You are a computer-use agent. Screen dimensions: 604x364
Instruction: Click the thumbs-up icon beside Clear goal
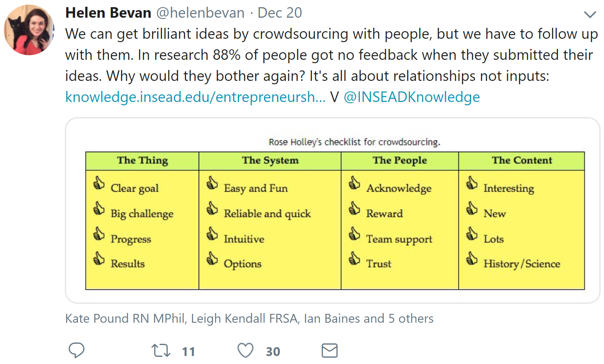tap(99, 183)
